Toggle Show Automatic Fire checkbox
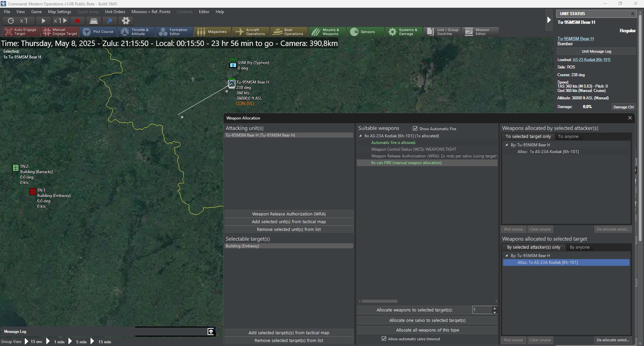This screenshot has height=346, width=644. click(415, 129)
